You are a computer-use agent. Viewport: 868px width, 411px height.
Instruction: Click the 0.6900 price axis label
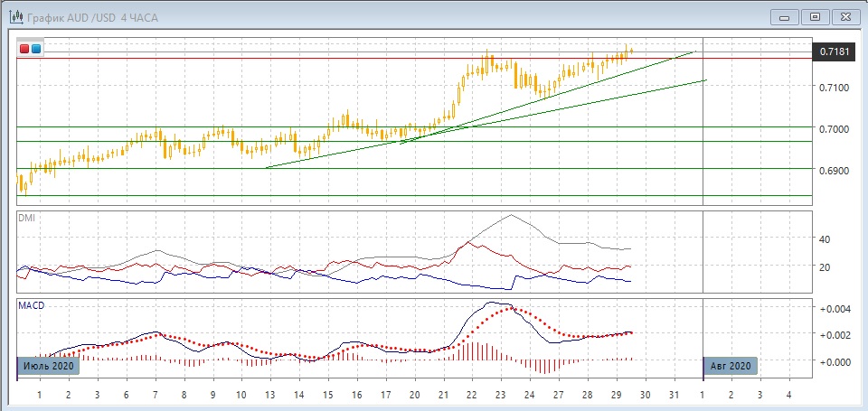833,171
